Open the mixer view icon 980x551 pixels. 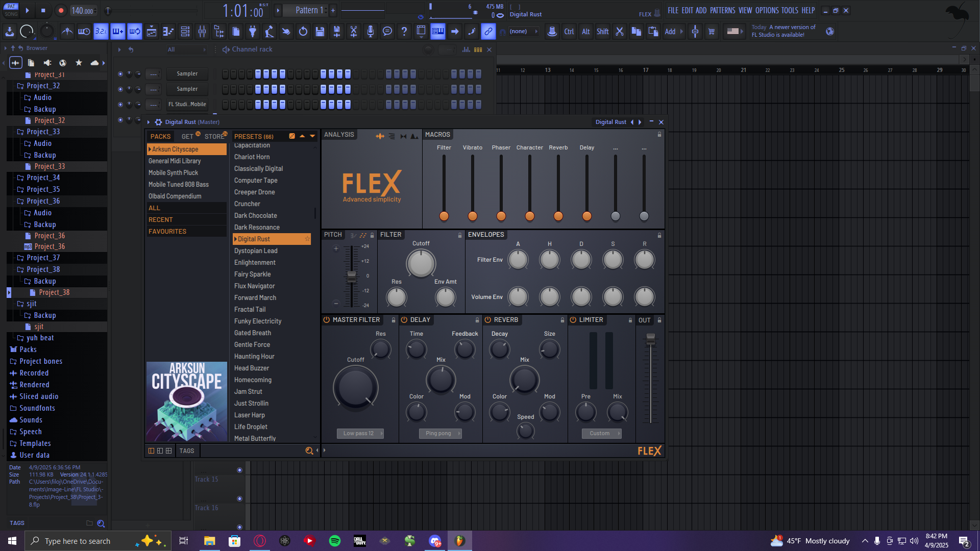[x=202, y=32]
